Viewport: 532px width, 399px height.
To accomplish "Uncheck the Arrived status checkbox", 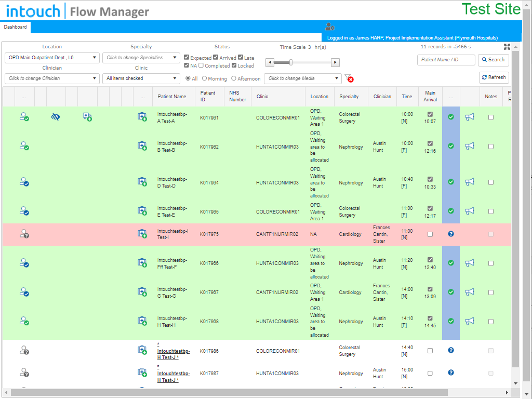I will tap(216, 57).
